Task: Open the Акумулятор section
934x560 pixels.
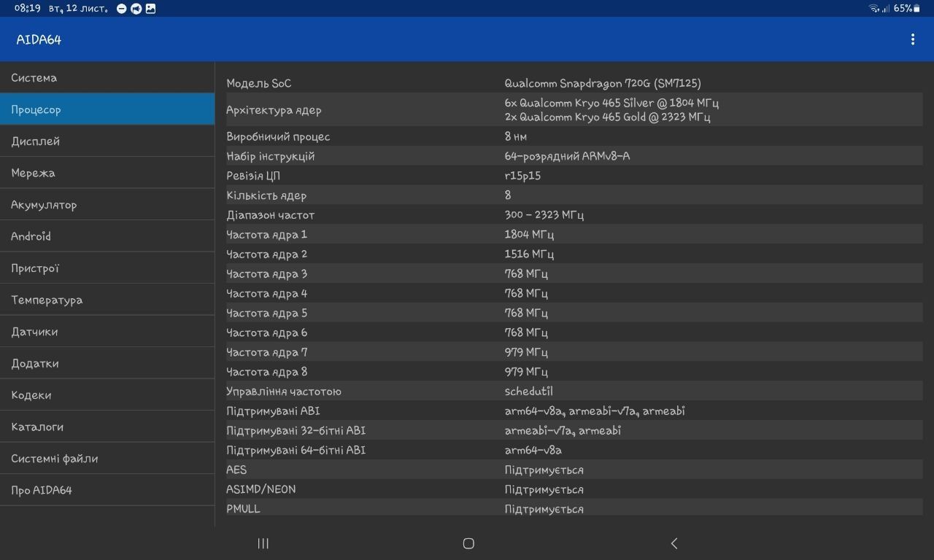Action: (107, 204)
